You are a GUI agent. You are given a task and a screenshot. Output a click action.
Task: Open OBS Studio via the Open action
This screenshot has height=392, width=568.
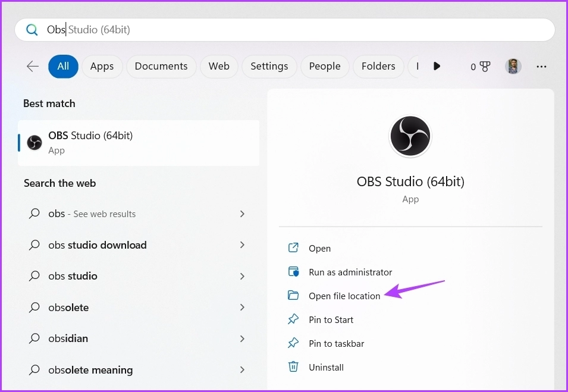[319, 249]
